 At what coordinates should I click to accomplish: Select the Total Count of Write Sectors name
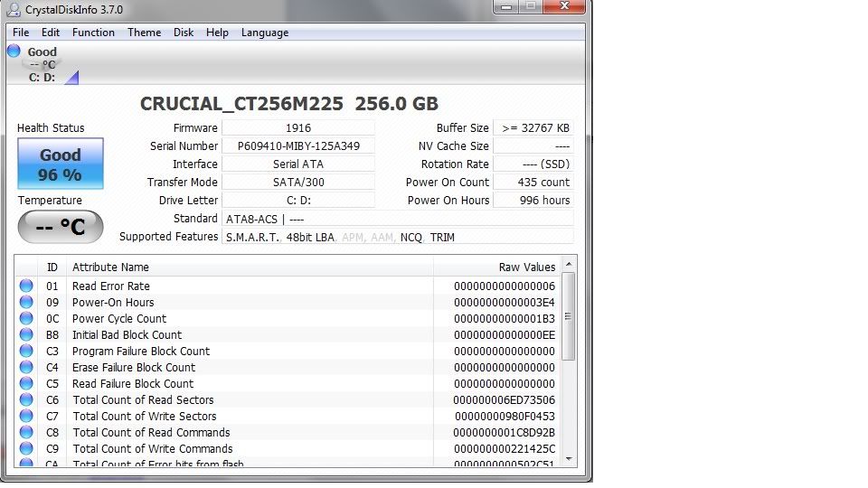145,416
